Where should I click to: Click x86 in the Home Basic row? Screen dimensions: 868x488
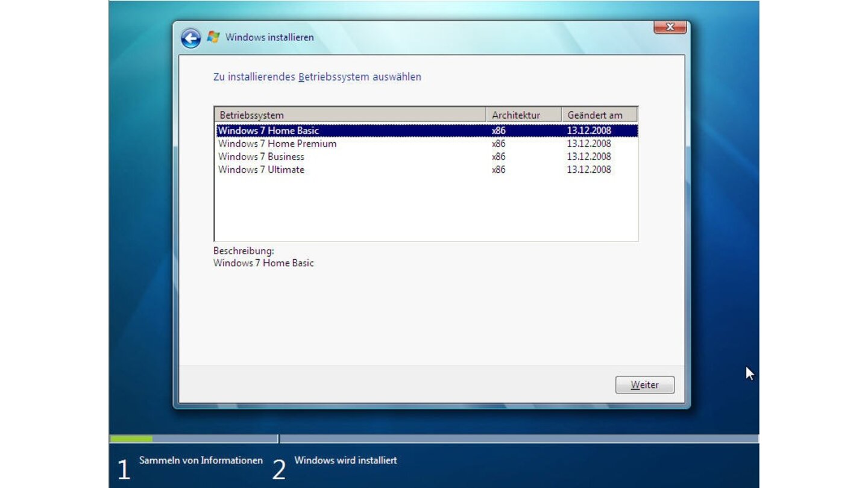pos(498,131)
